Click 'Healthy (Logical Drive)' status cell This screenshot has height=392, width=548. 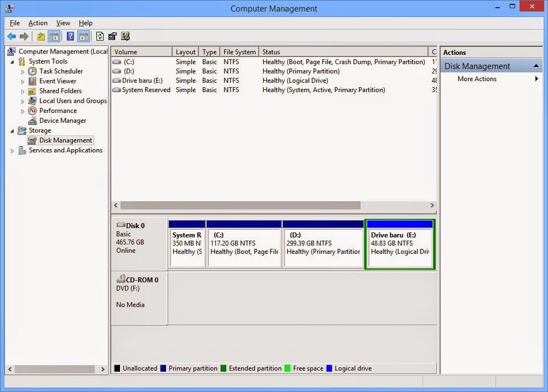click(x=295, y=81)
